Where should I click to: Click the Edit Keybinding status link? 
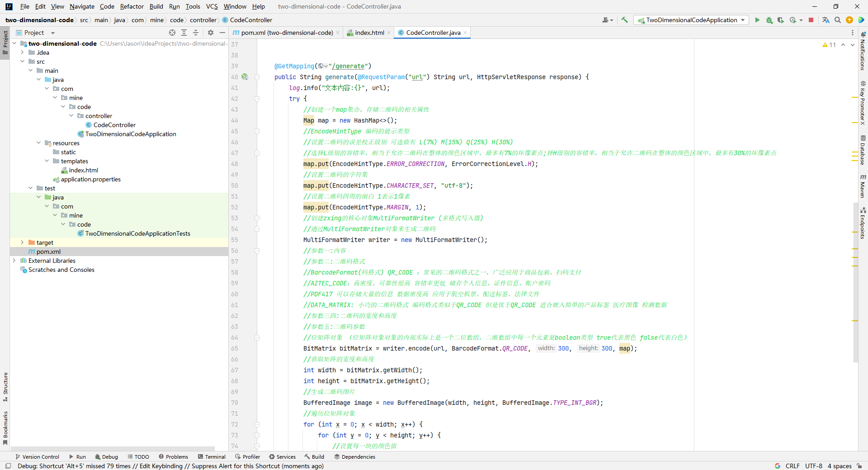pos(161,466)
